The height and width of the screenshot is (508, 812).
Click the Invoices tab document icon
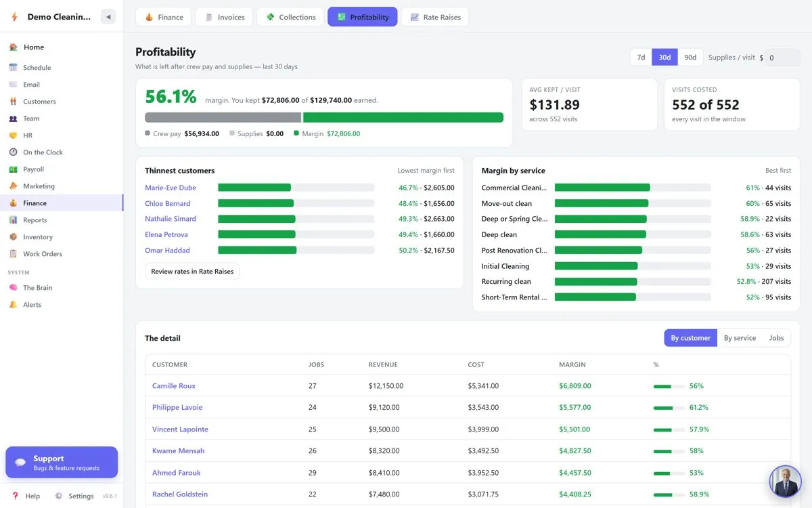(209, 17)
